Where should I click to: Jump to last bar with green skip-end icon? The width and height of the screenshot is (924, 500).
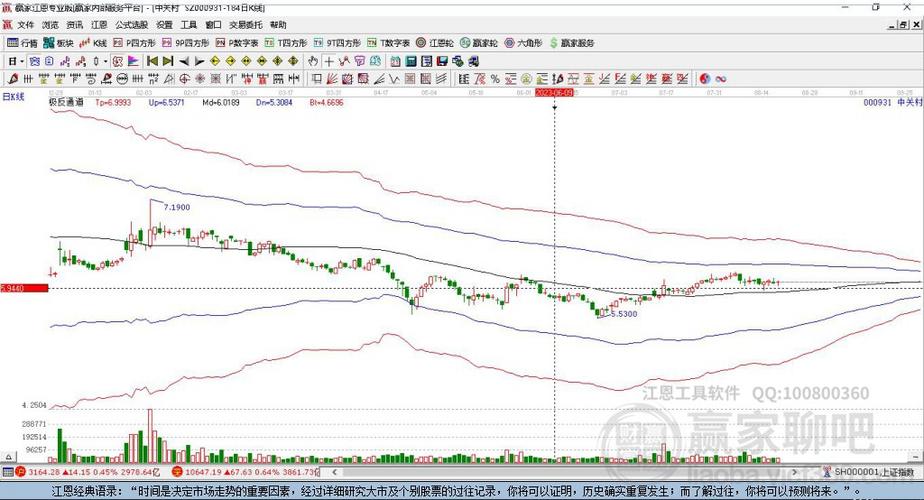(168, 61)
